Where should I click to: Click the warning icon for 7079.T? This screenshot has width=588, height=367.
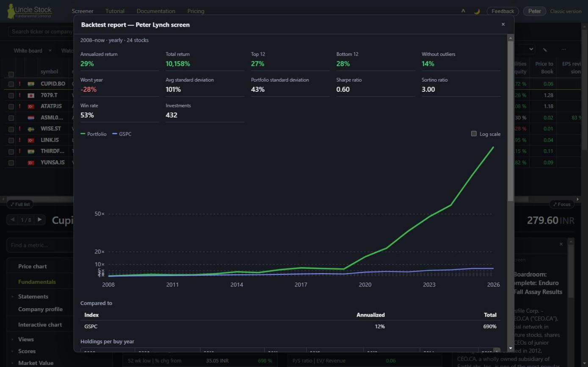(x=19, y=95)
